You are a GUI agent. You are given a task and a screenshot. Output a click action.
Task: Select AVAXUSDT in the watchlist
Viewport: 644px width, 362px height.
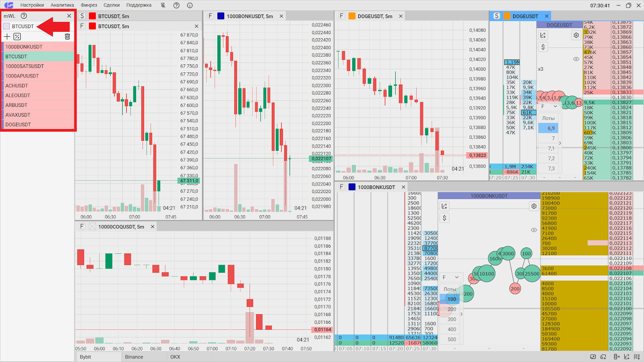pyautogui.click(x=39, y=115)
